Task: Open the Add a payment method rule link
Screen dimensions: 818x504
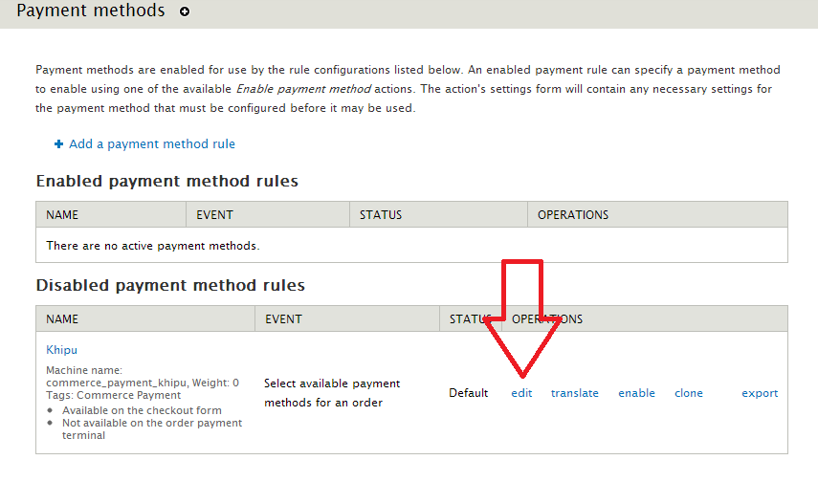Action: 151,144
